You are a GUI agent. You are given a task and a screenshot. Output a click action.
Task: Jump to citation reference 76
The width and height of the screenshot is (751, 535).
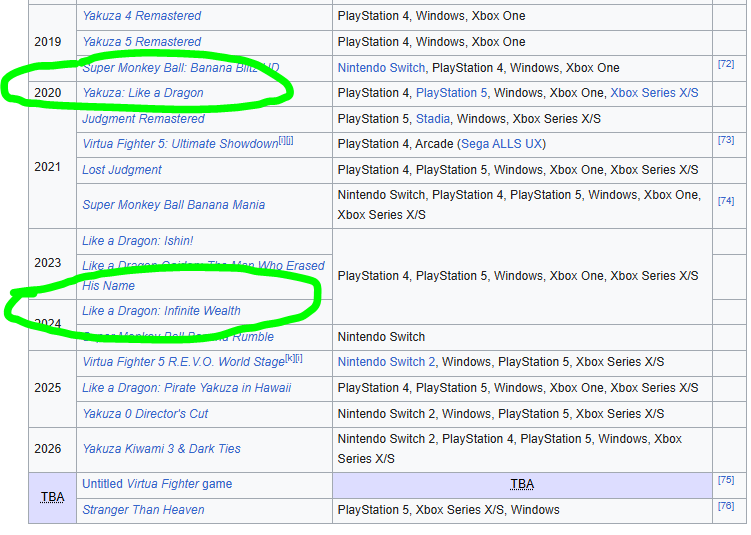coord(726,505)
